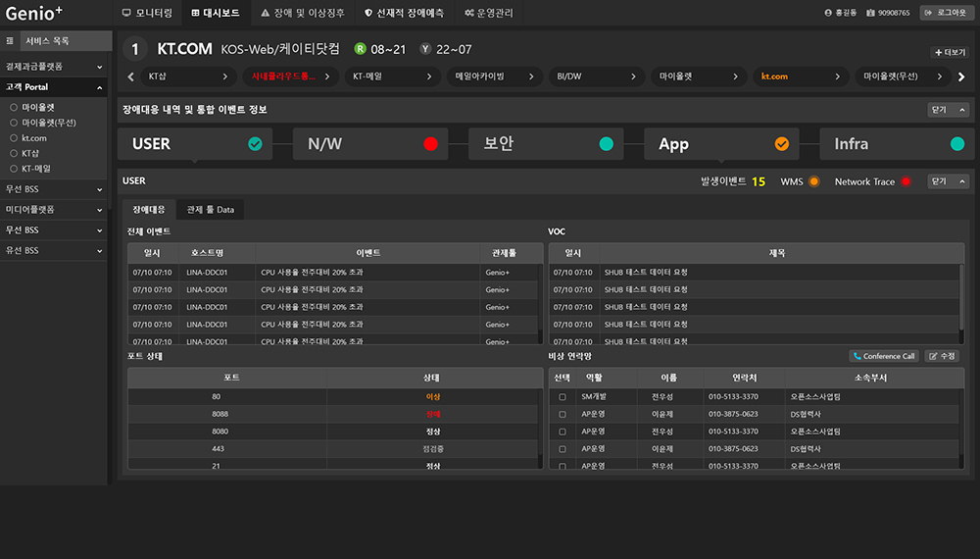The height and width of the screenshot is (559, 980).
Task: Click the Network Trace red status dot
Action: click(x=906, y=181)
